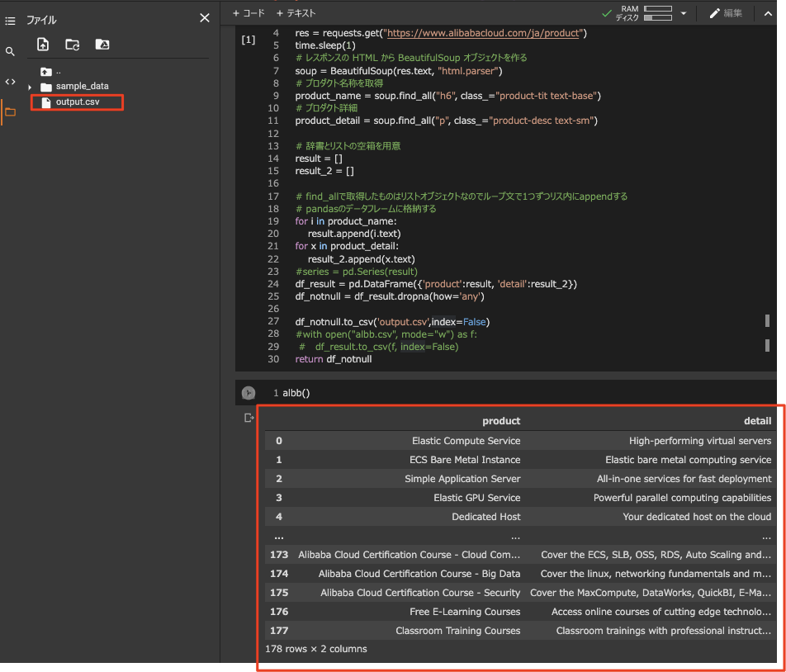This screenshot has height=672, width=786.
Task: Click the search magnifier icon in sidebar
Action: (10, 51)
